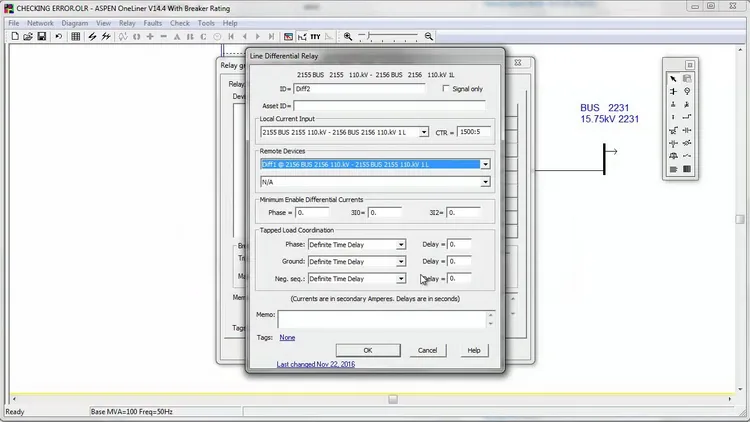The image size is (750, 422).
Task: Select the shunt tool in palette
Action: point(687,104)
